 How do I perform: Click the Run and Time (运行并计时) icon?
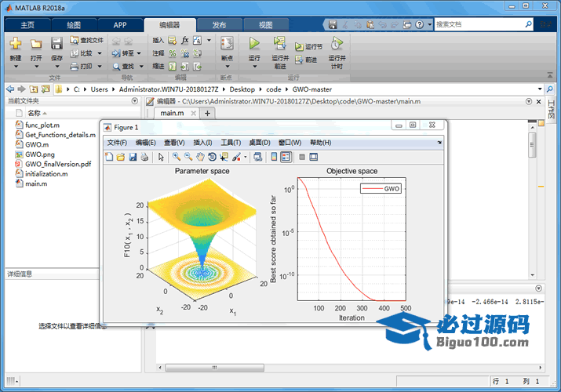(337, 43)
